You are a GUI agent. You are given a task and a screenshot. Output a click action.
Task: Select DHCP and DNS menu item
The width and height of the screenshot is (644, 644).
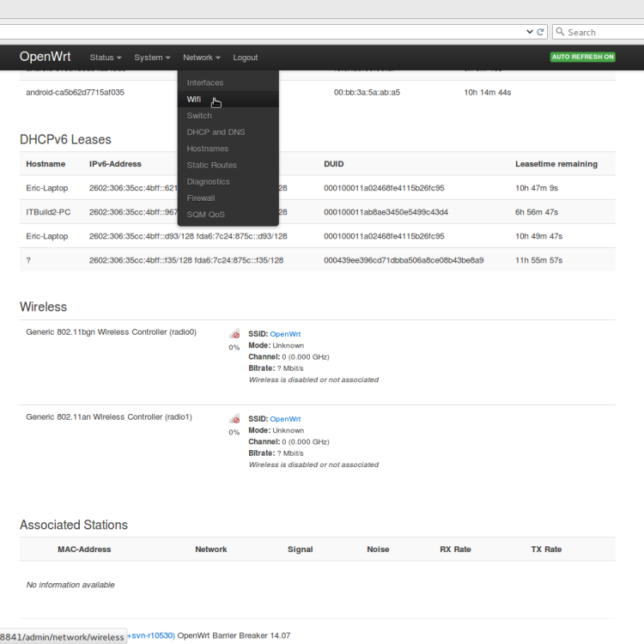216,132
